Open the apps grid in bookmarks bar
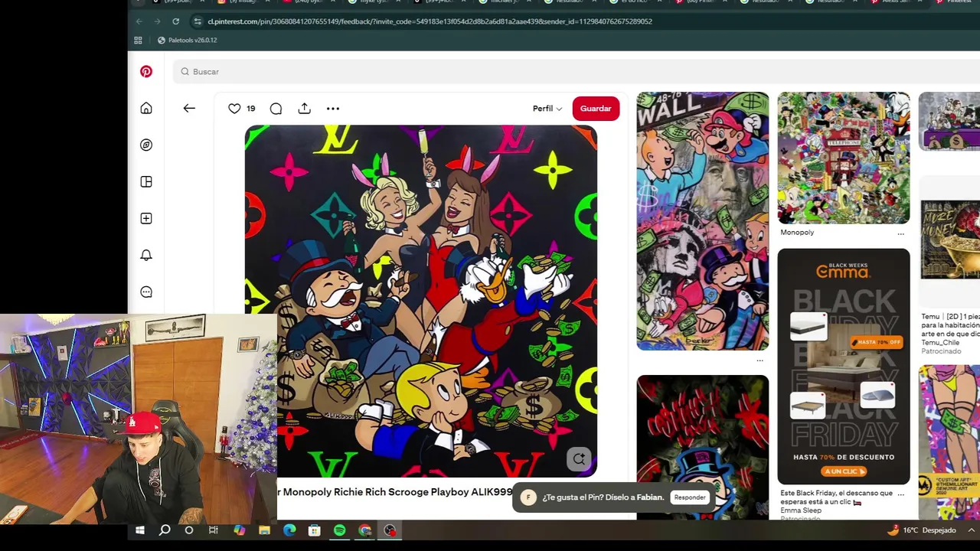The image size is (980, 551). coord(138,40)
